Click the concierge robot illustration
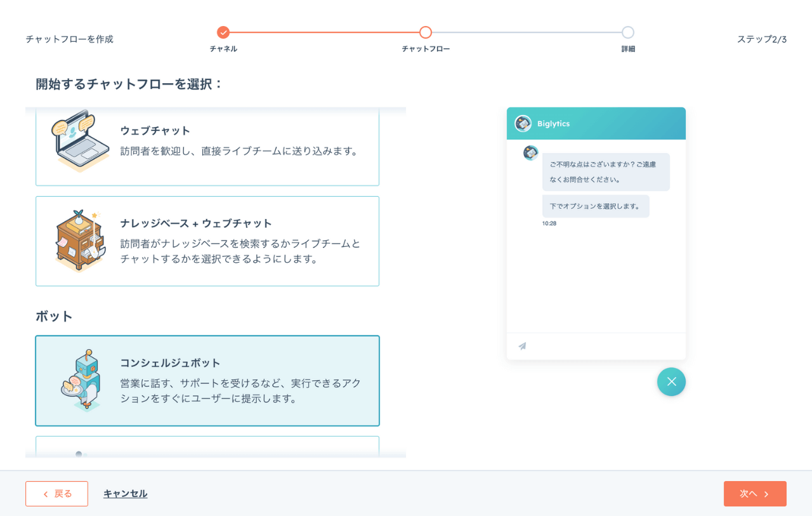This screenshot has width=812, height=516. point(81,380)
